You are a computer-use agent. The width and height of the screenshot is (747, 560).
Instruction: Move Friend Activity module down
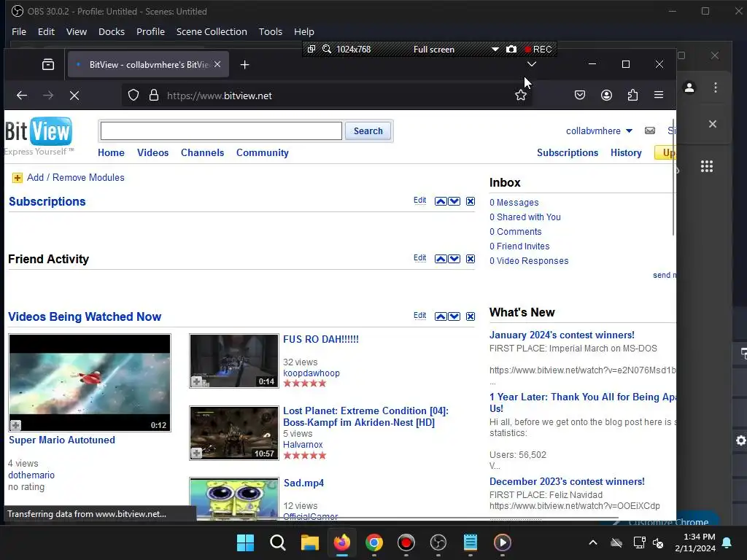(454, 259)
